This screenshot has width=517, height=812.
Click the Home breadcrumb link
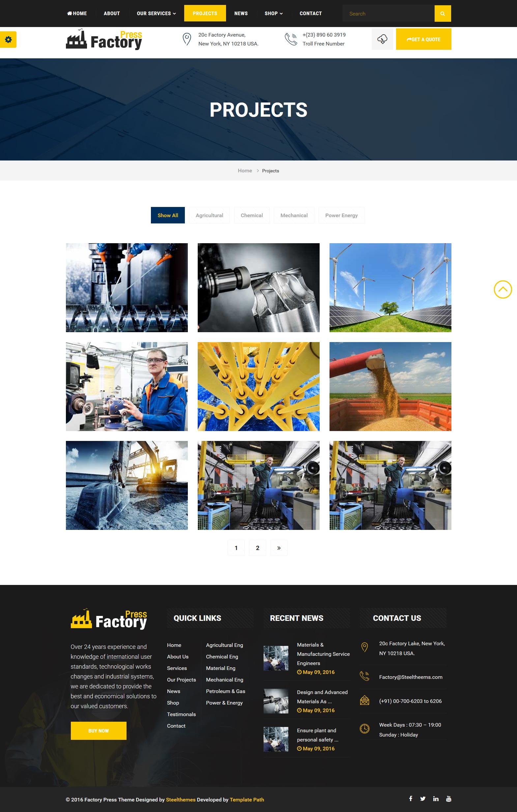[x=245, y=171]
